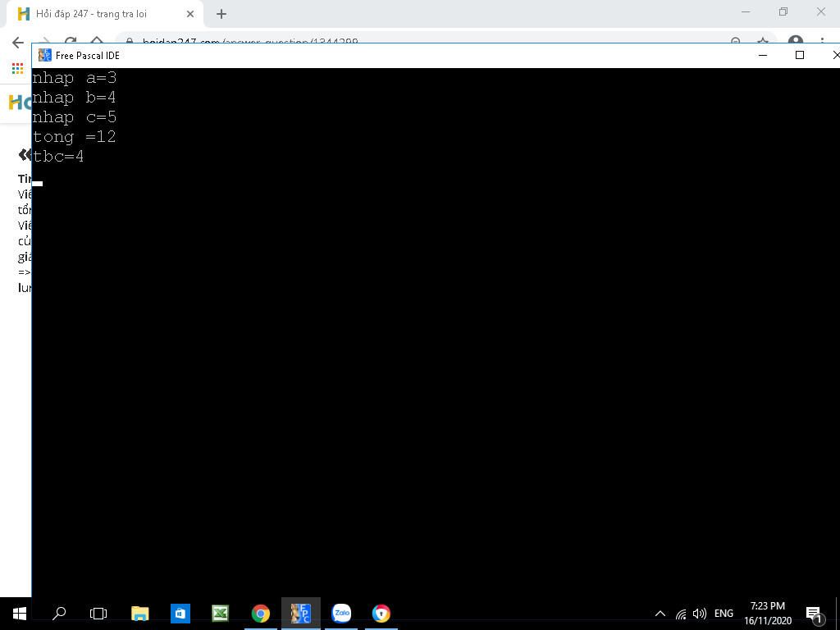Open Coc Coc browser taskbar icon

point(381,614)
